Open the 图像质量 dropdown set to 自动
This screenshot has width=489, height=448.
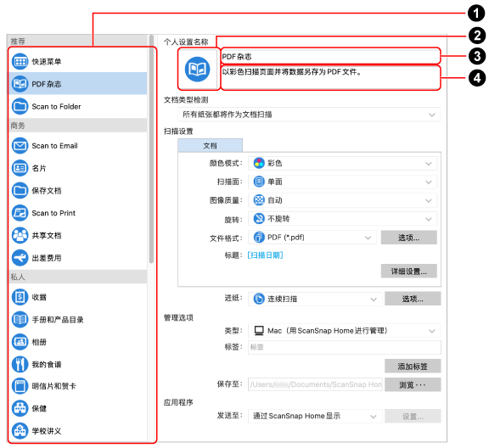coord(342,200)
